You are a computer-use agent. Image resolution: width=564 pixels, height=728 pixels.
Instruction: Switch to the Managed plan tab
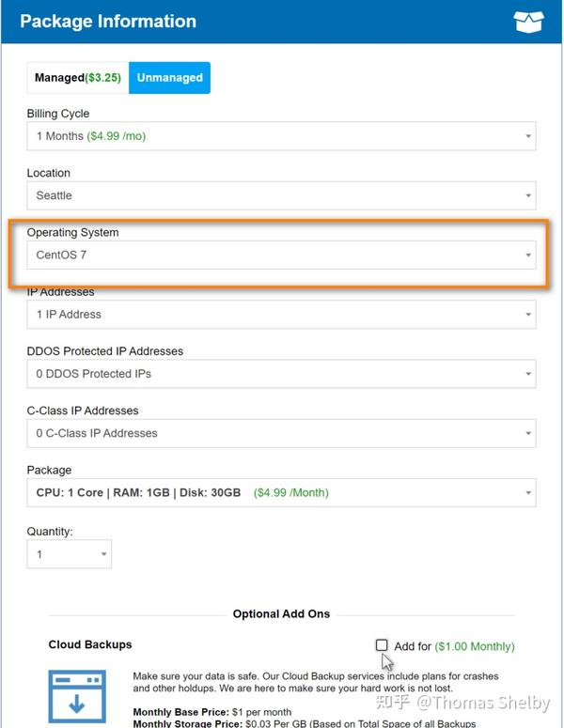click(78, 78)
